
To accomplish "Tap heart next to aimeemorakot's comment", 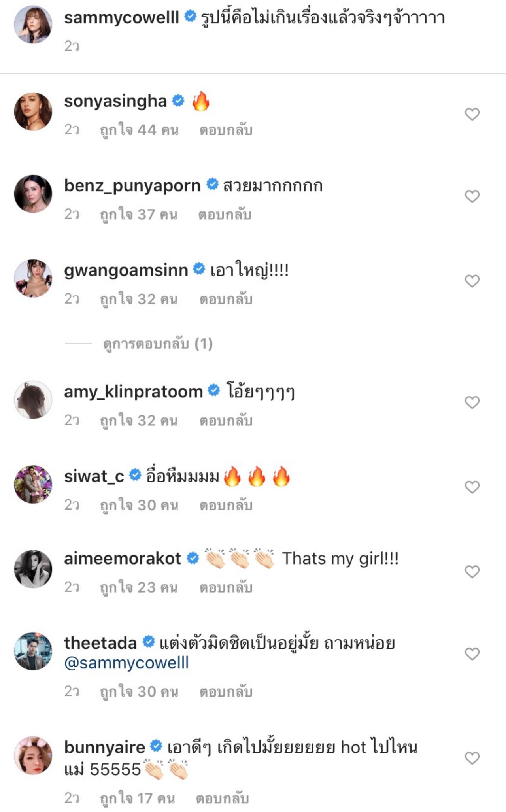I will tap(472, 571).
